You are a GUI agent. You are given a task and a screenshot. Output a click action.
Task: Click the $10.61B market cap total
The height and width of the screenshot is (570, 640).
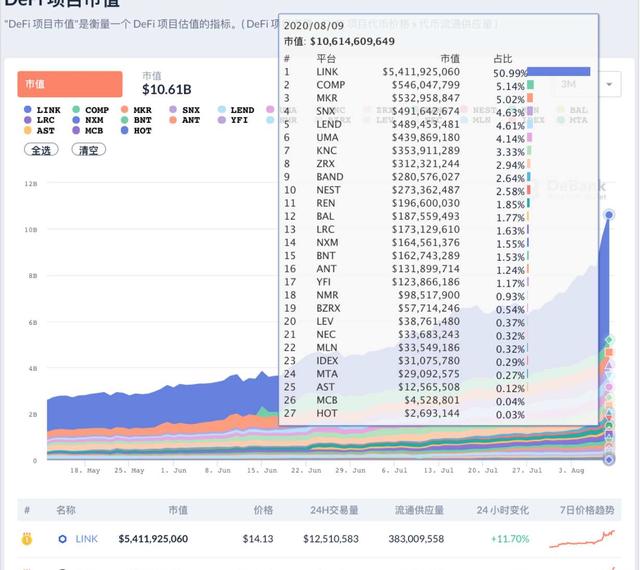pos(167,89)
